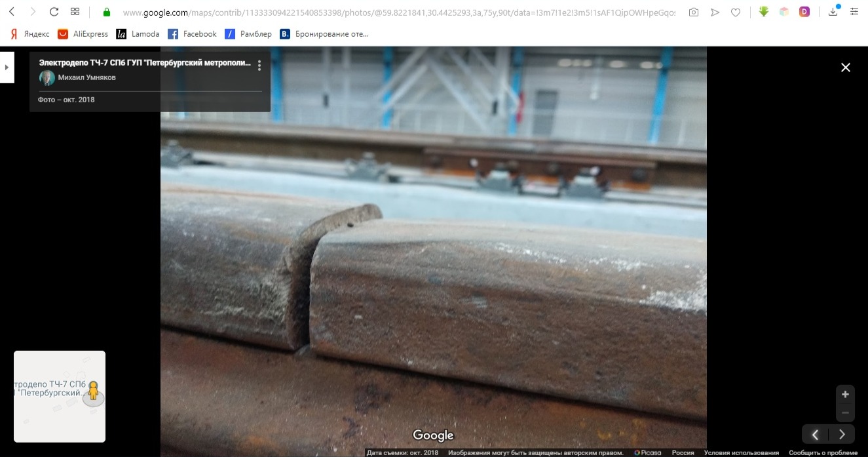
Task: Open the easy setup sliders menu
Action: tap(853, 12)
